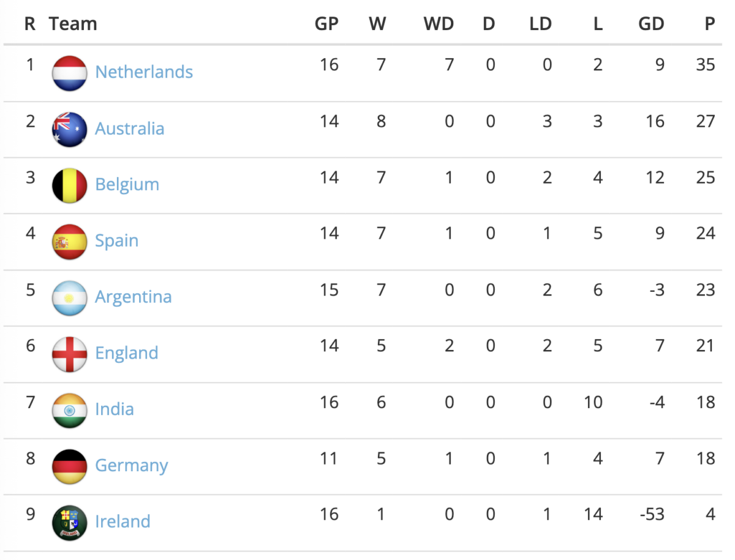This screenshot has height=560, width=735.
Task: Open the Germany team link
Action: coord(131,466)
